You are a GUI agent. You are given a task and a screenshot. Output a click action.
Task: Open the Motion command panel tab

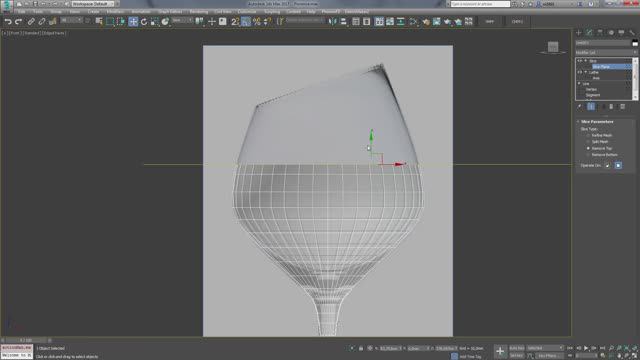click(611, 32)
